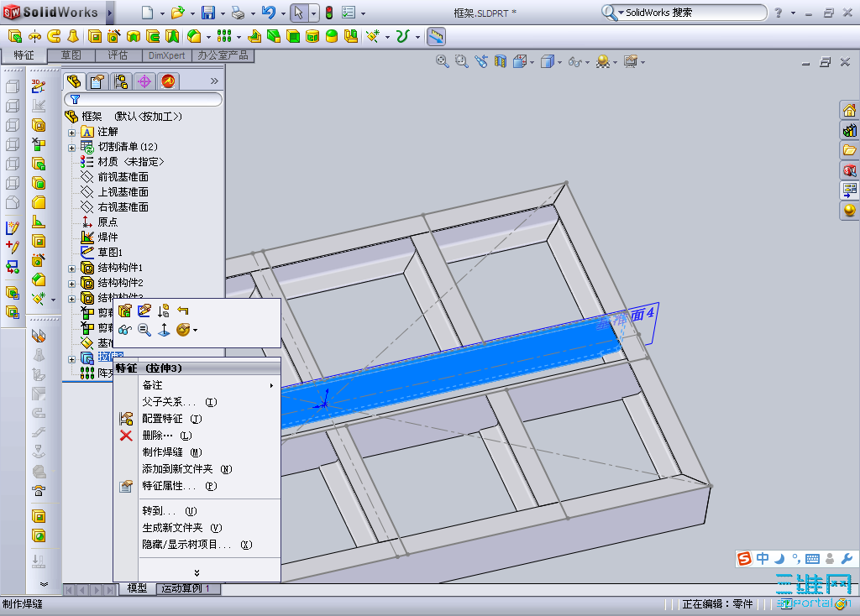This screenshot has width=860, height=616.
Task: Click the Rebuild traffic light icon
Action: 329,12
